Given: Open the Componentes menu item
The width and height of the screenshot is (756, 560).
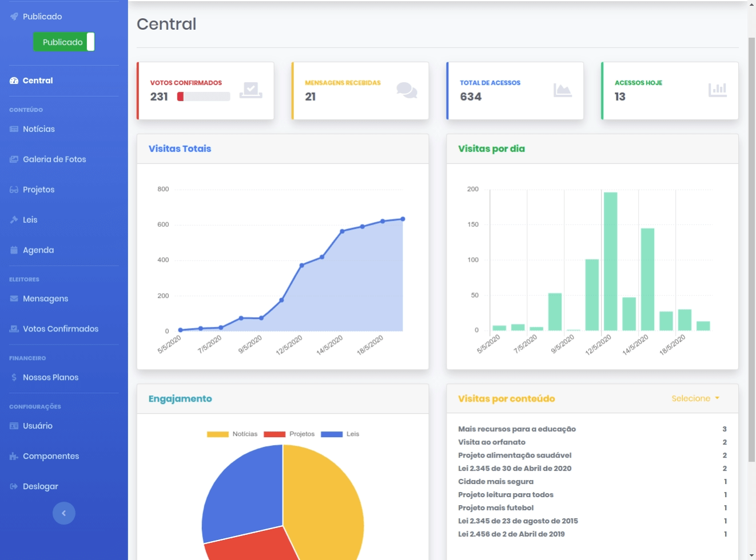Looking at the screenshot, I should 50,457.
